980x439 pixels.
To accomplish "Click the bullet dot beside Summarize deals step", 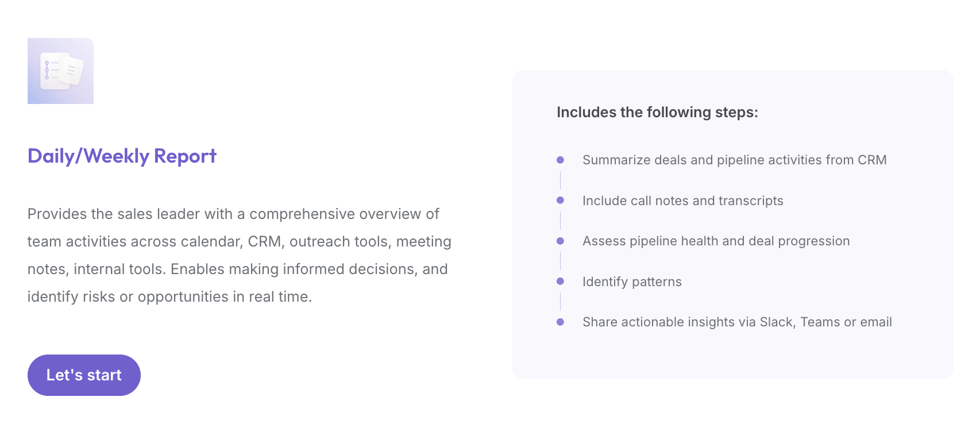I will pyautogui.click(x=560, y=160).
